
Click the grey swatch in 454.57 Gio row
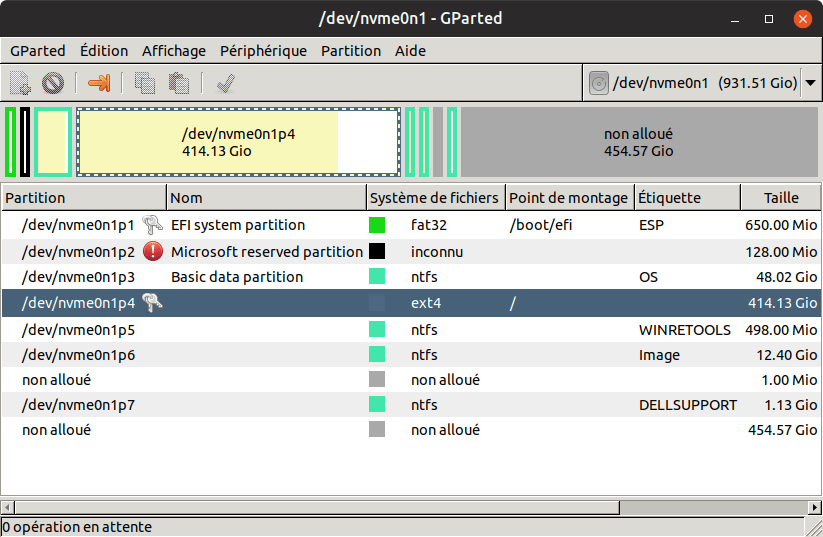[377, 429]
